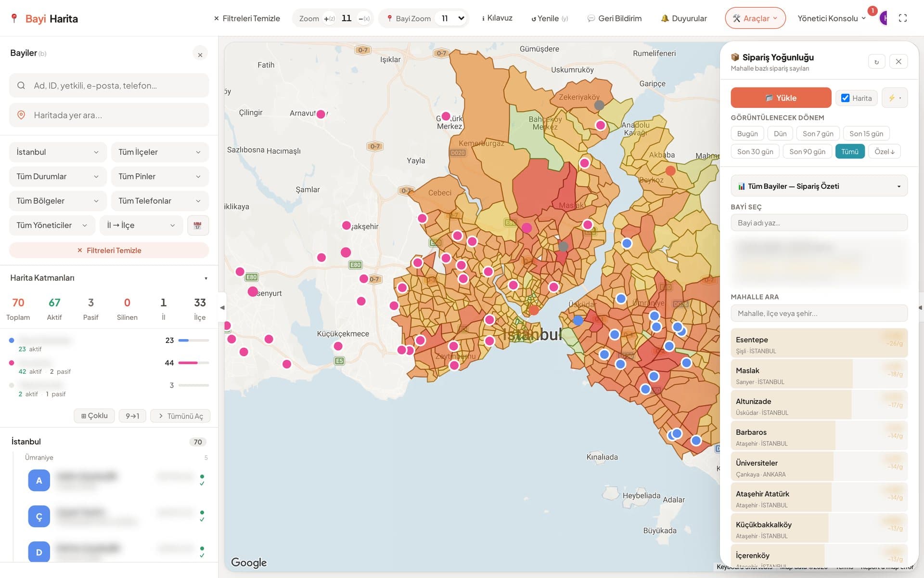Select the Son 90 gün period

(807, 152)
